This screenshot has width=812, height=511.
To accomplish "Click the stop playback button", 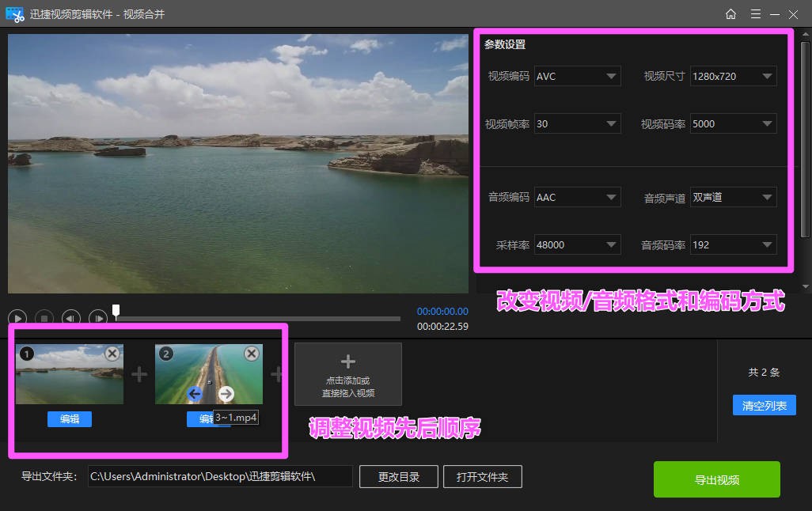I will click(x=44, y=318).
